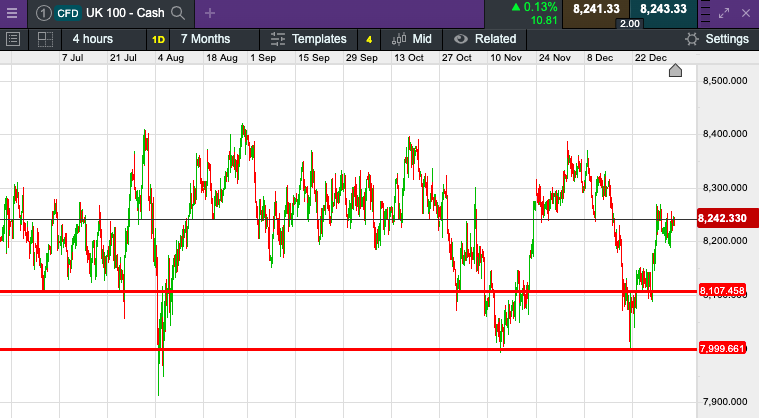Click the 7 Jul date label
Image resolution: width=759 pixels, height=418 pixels.
point(73,58)
